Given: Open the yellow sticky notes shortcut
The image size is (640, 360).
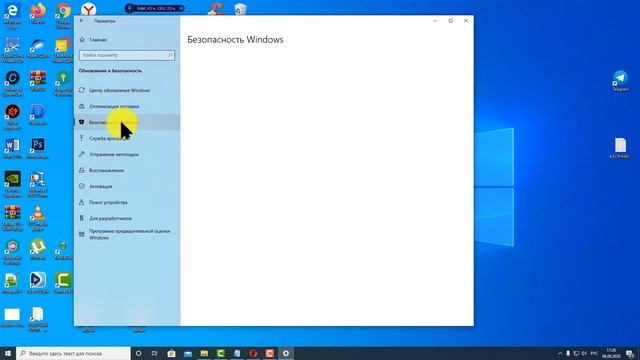Looking at the screenshot, I should point(63,49).
